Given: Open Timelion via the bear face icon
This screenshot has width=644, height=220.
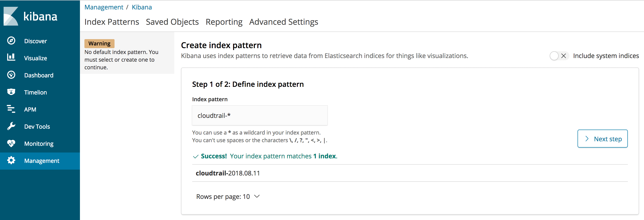Looking at the screenshot, I should coord(11,92).
